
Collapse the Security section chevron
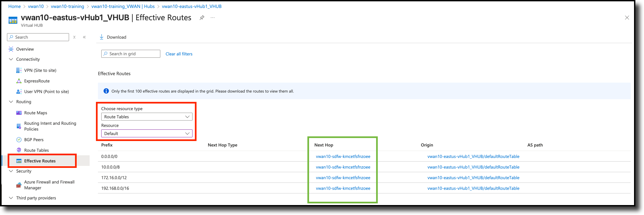pyautogui.click(x=11, y=171)
